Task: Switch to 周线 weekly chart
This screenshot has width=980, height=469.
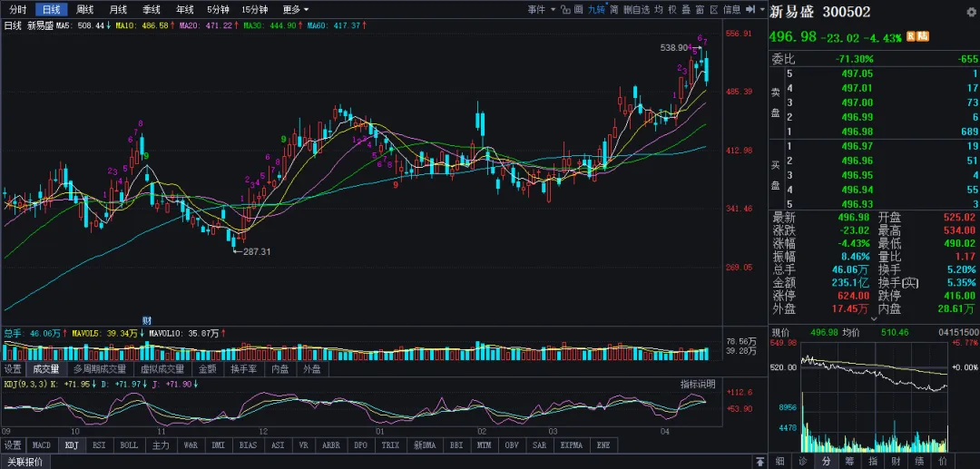Action: (84, 9)
